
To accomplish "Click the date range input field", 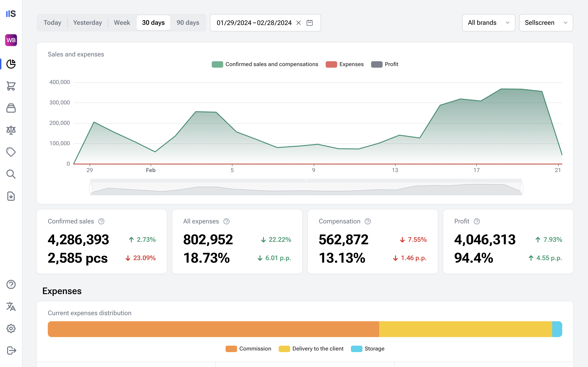I will 254,23.
